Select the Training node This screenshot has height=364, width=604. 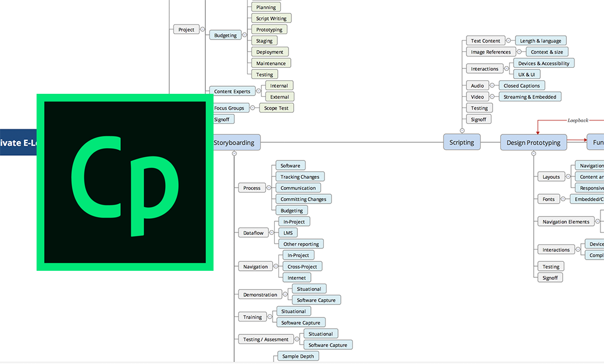[252, 317]
